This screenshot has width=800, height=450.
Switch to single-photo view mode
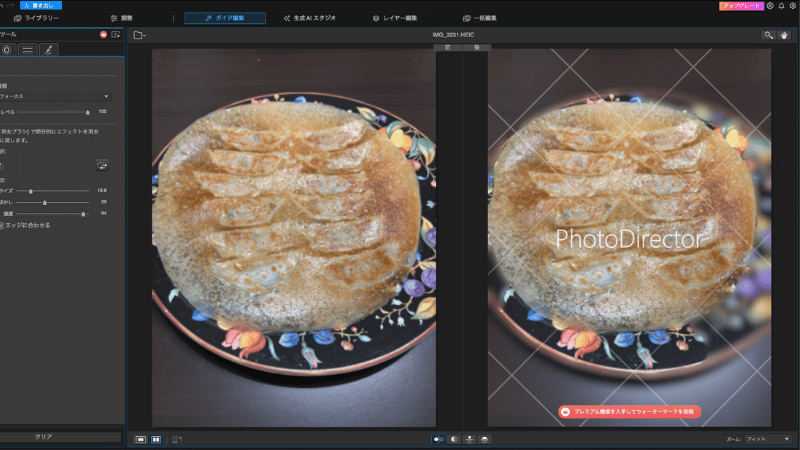pyautogui.click(x=140, y=439)
